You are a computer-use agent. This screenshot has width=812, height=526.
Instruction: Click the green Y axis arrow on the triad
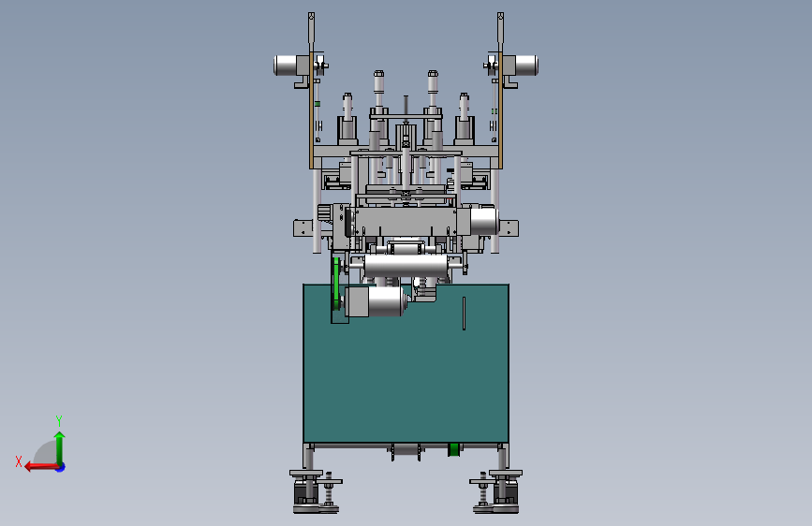(x=60, y=447)
